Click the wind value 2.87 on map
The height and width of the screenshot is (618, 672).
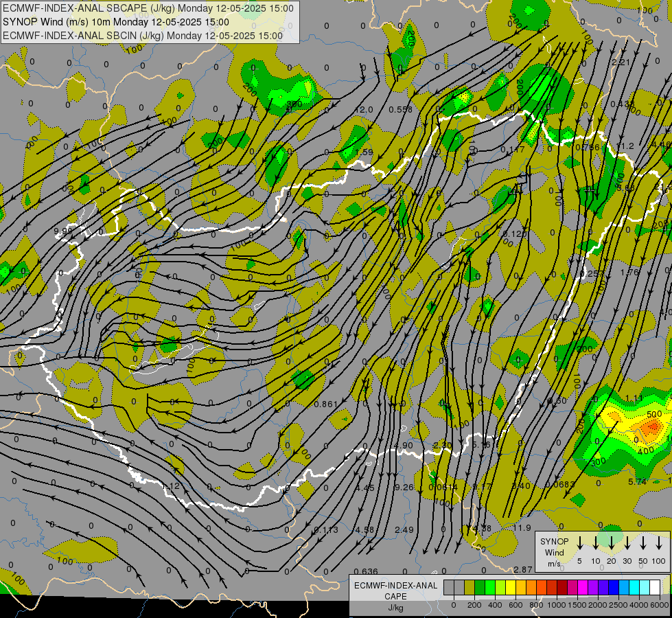coord(523,569)
